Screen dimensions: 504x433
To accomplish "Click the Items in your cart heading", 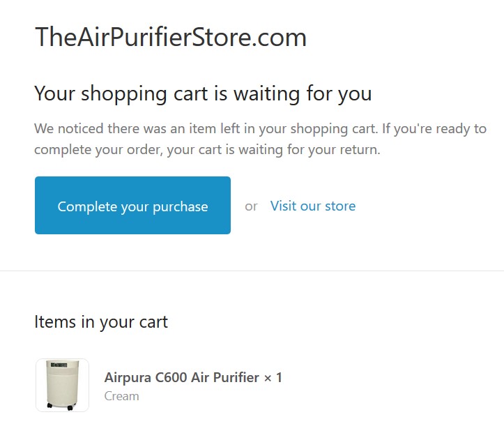I will [x=101, y=322].
